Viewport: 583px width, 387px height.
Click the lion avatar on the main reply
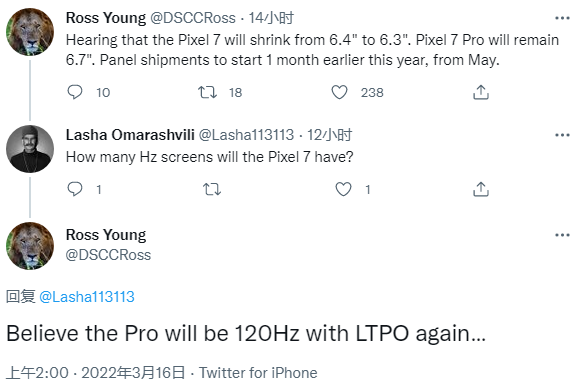click(x=30, y=246)
